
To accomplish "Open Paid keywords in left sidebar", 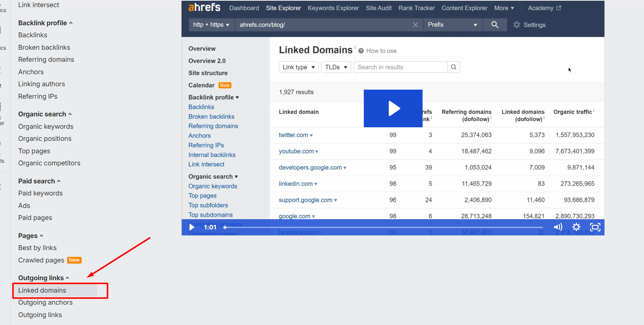I will (40, 193).
